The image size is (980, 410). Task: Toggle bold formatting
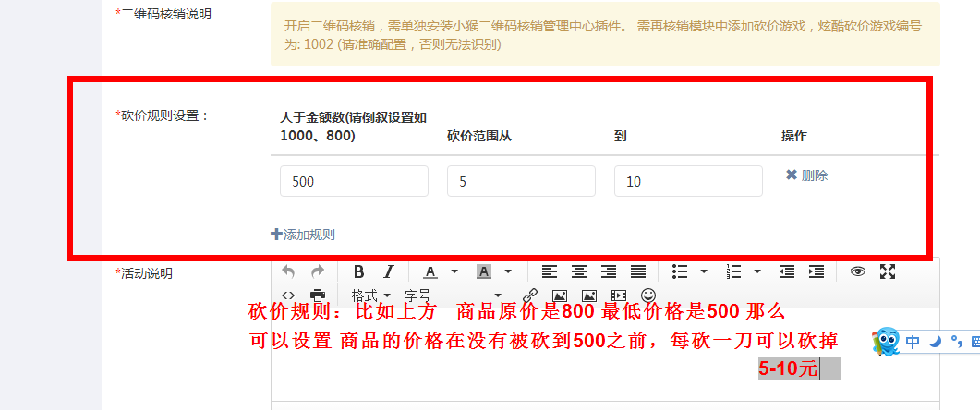pyautogui.click(x=358, y=271)
